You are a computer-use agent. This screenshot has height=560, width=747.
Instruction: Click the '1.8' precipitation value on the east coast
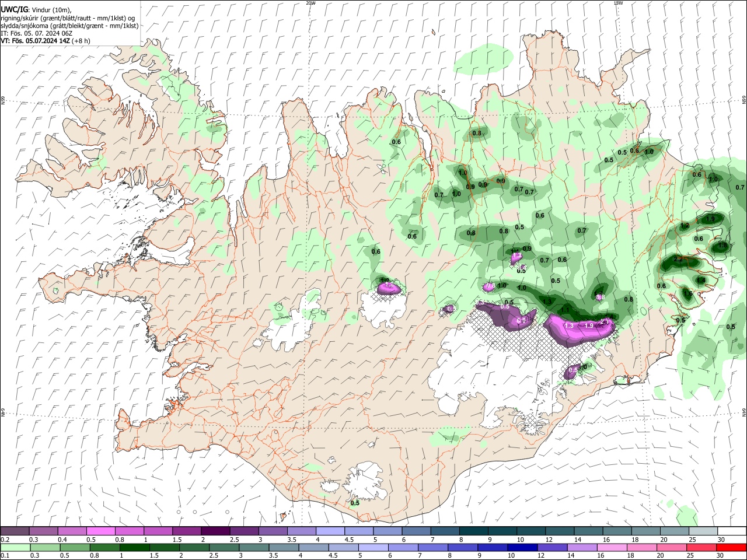tap(722, 246)
